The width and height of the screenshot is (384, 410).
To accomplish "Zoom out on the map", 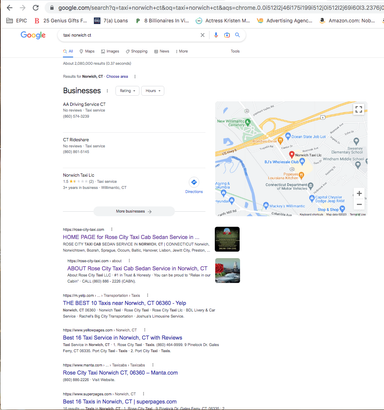I will pyautogui.click(x=359, y=204).
